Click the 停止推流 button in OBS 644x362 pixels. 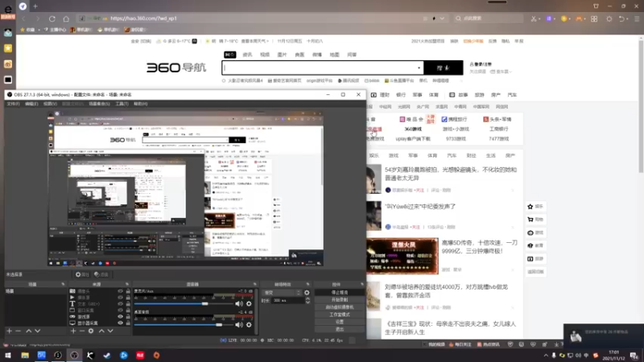339,293
